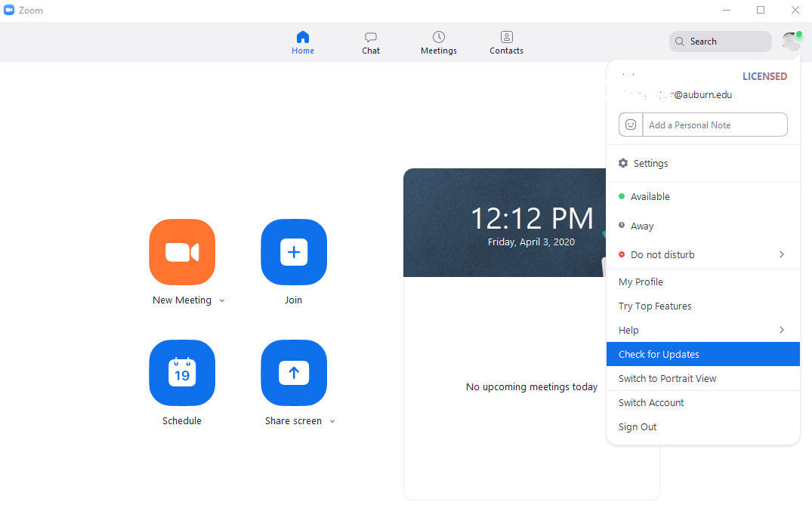Viewport: 812px width, 514px height.
Task: Minimize the Zoom window
Action: [x=727, y=10]
